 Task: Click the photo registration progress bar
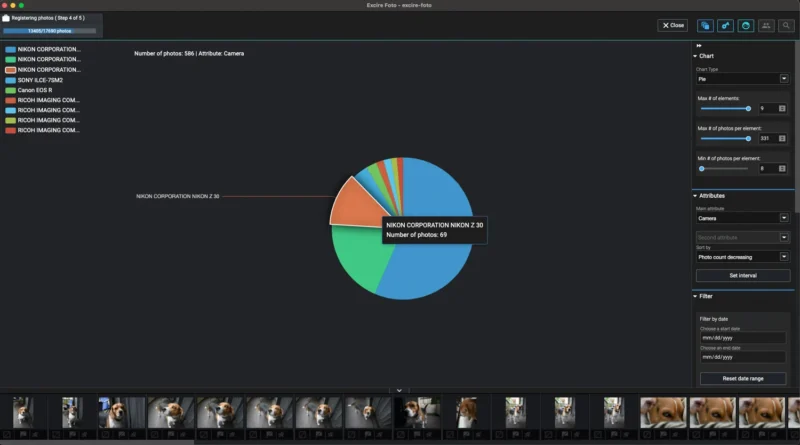[49, 31]
